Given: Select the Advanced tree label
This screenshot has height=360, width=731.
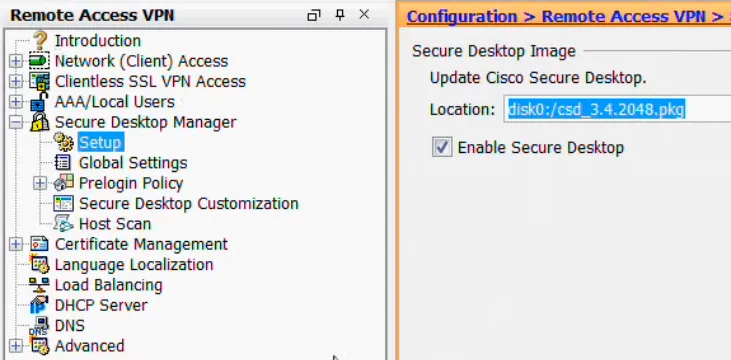Looking at the screenshot, I should coord(90,346).
